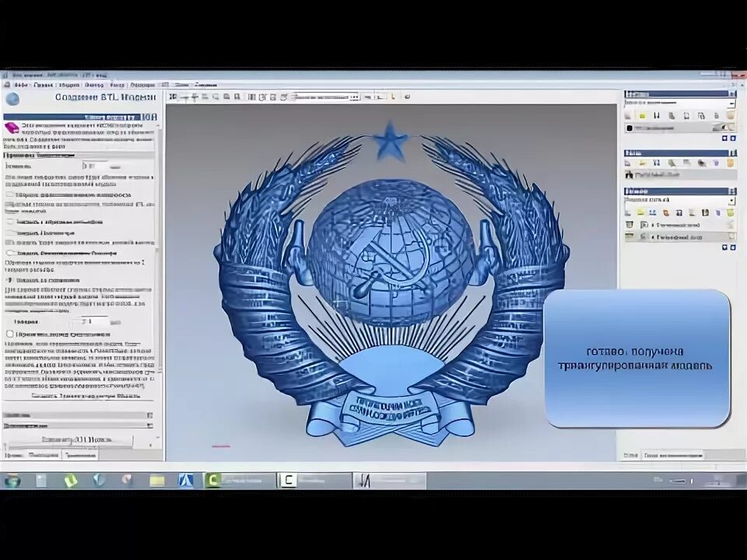Viewport: 747px width, 560px height.
Task: Click first icon in the 3D view toolbar
Action: pyautogui.click(x=174, y=96)
